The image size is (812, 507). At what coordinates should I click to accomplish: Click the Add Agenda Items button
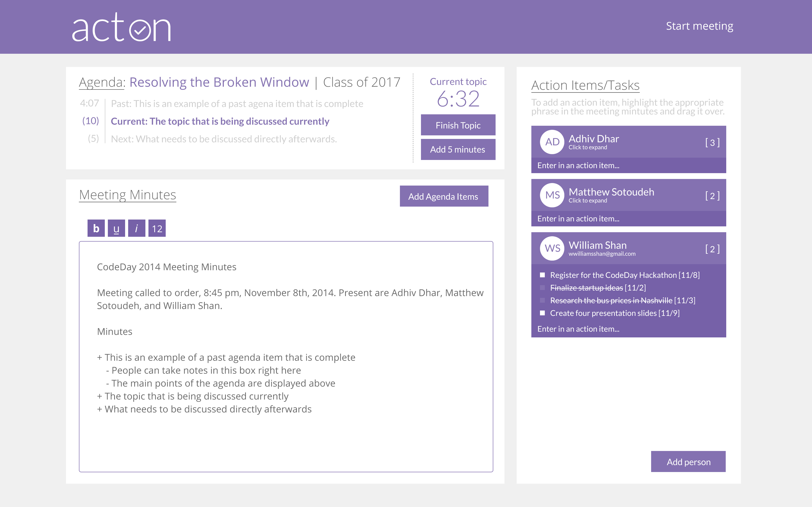444,196
